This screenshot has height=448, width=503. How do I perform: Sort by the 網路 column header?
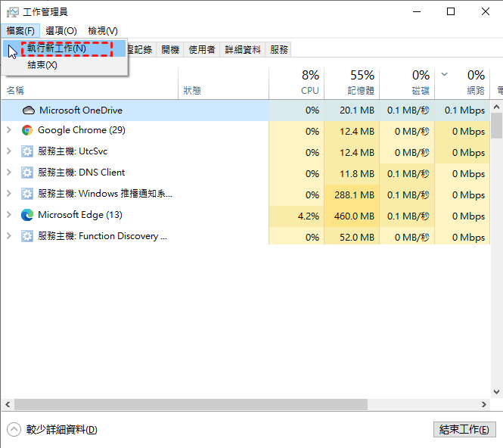pos(462,84)
